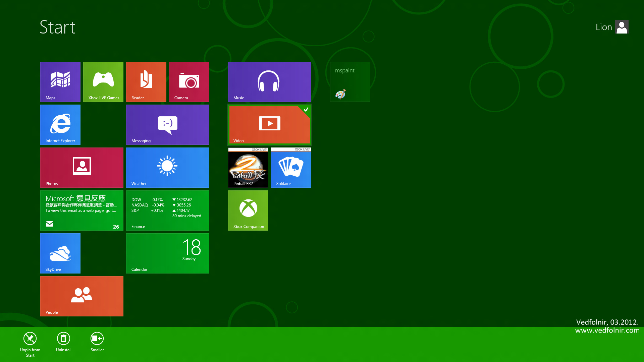Open the Reader app tile

click(x=146, y=82)
